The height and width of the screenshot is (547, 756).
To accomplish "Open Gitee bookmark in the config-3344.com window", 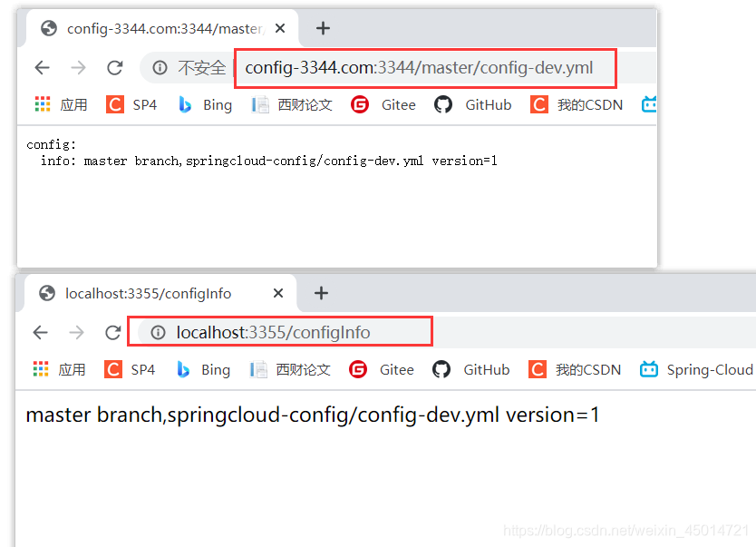I will point(383,104).
